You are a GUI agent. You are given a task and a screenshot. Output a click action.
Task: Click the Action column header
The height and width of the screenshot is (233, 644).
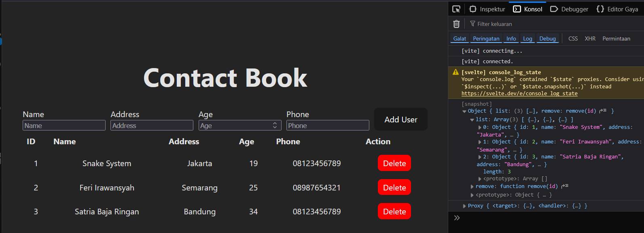click(378, 141)
